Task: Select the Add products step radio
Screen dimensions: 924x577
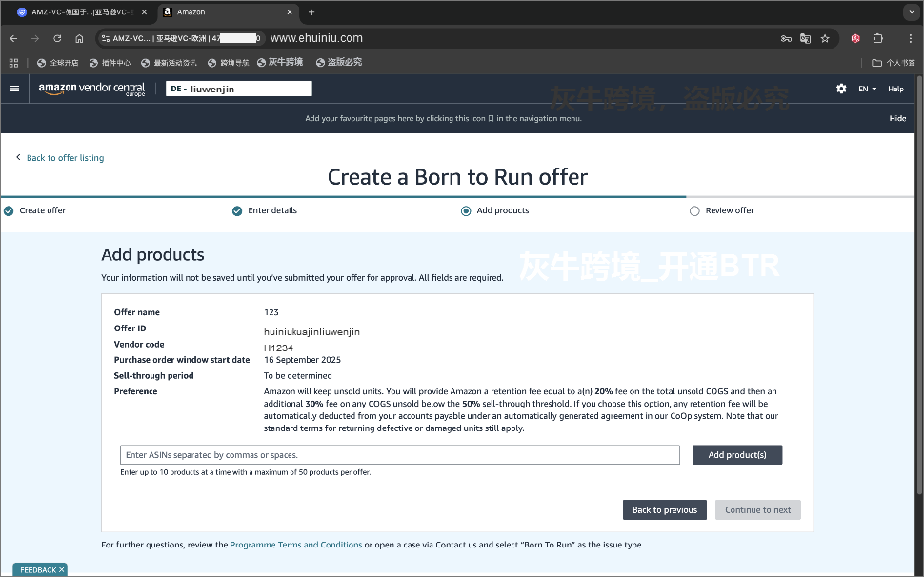Action: 466,211
